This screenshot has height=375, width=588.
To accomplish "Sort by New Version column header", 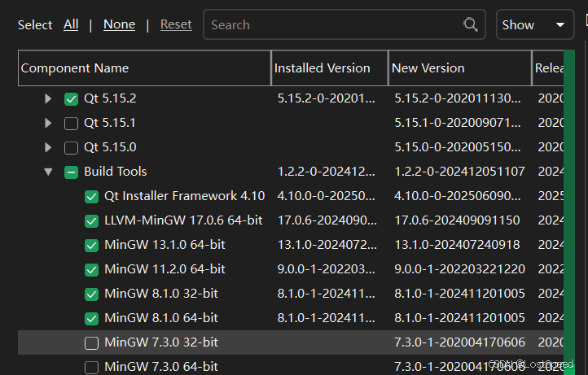I will tap(460, 68).
